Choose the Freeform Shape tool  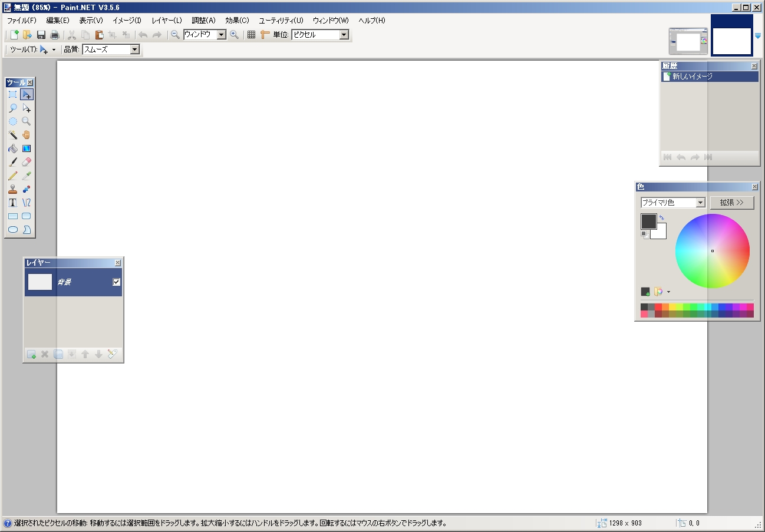click(x=27, y=230)
